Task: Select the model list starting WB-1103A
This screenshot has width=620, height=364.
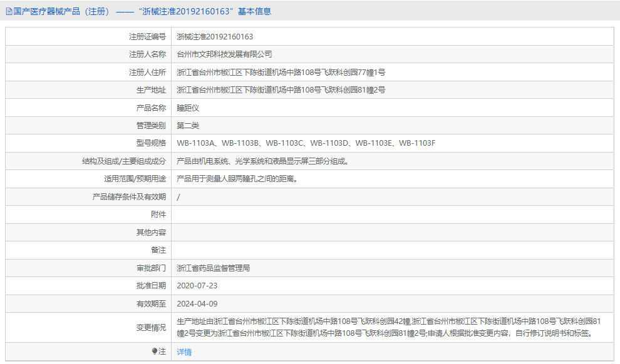Action: pos(306,143)
